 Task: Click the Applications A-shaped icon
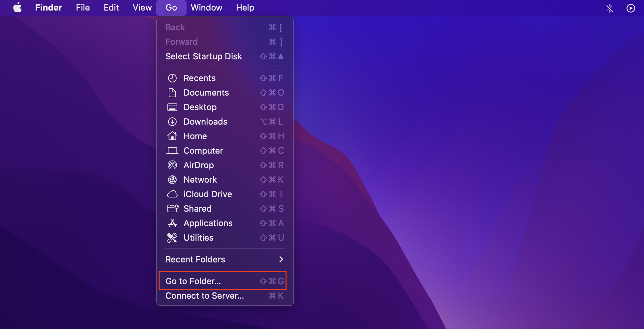172,223
